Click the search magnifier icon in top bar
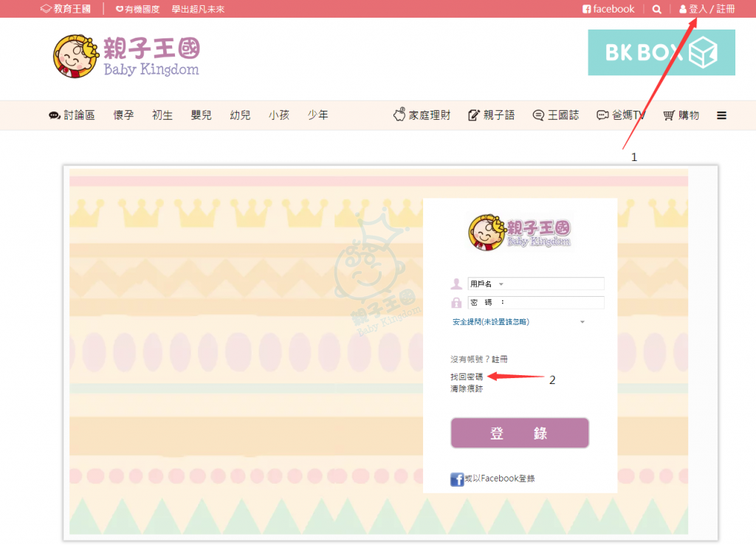Screen dimensions: 756x545 (x=656, y=9)
